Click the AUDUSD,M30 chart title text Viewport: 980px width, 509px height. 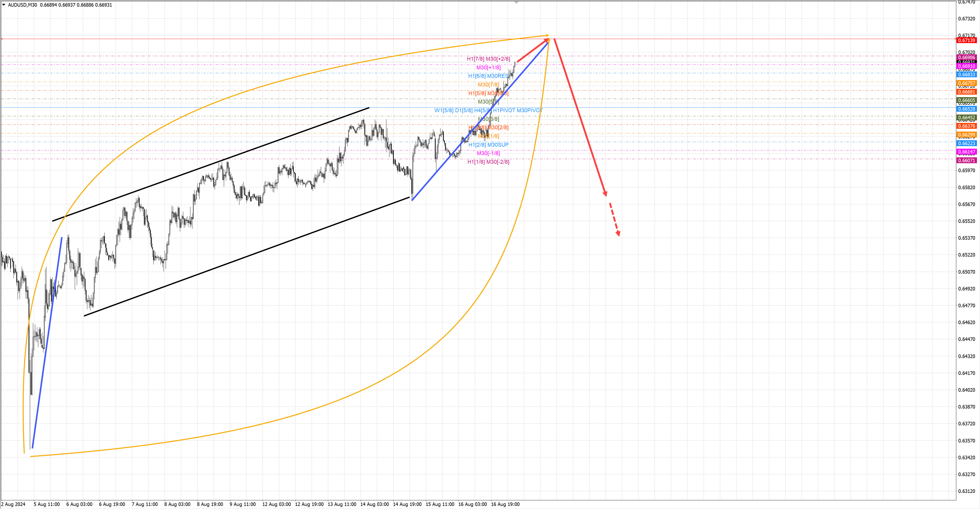(23, 5)
